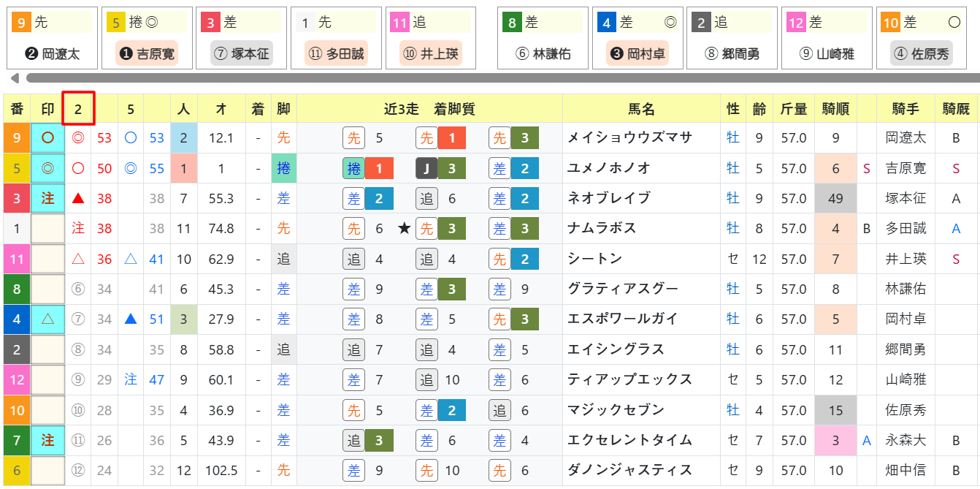980x489 pixels.
Task: Toggle the empty 印 box for ナムラボス
Action: point(47,229)
